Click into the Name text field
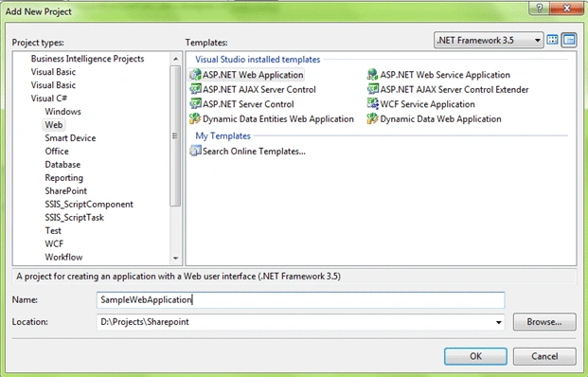Image resolution: width=588 pixels, height=377 pixels. click(300, 300)
